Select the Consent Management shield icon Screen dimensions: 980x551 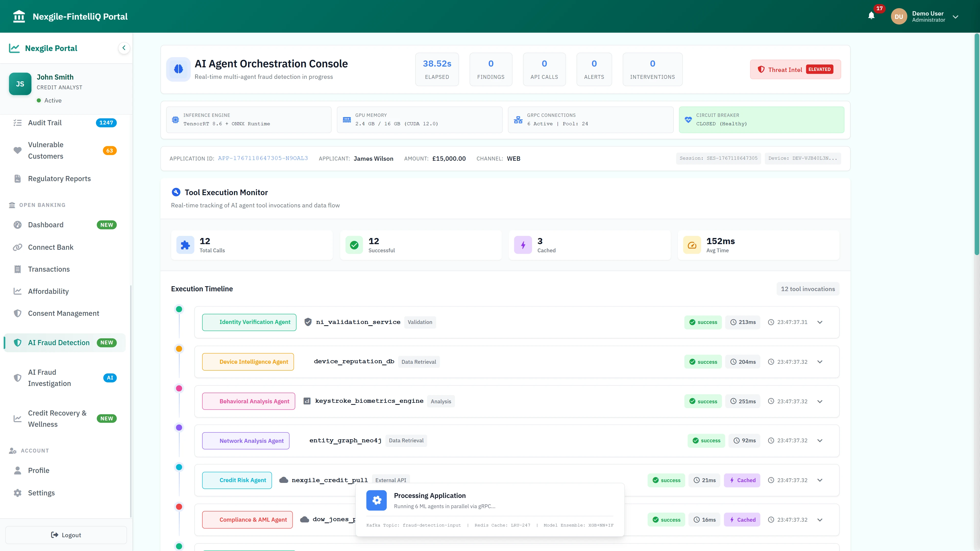click(18, 313)
